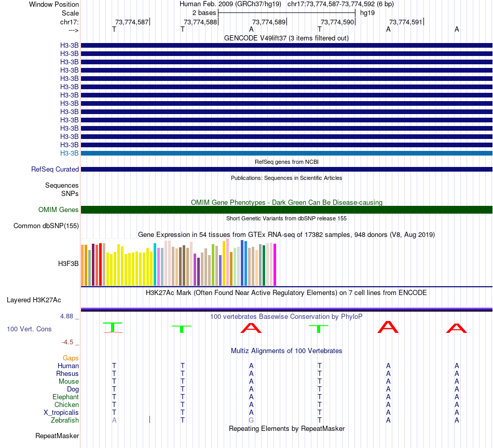Select the Zebrafish alignment row label
The width and height of the screenshot is (493, 448).
pos(65,421)
